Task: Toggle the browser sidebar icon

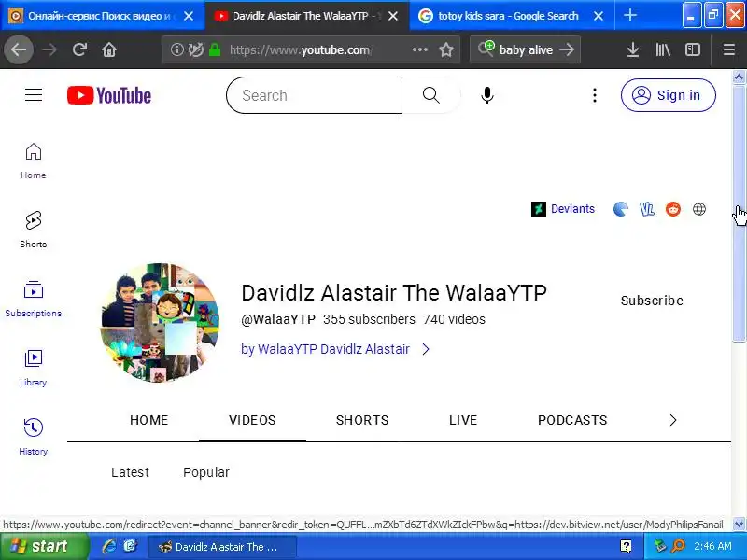Action: [x=693, y=49]
